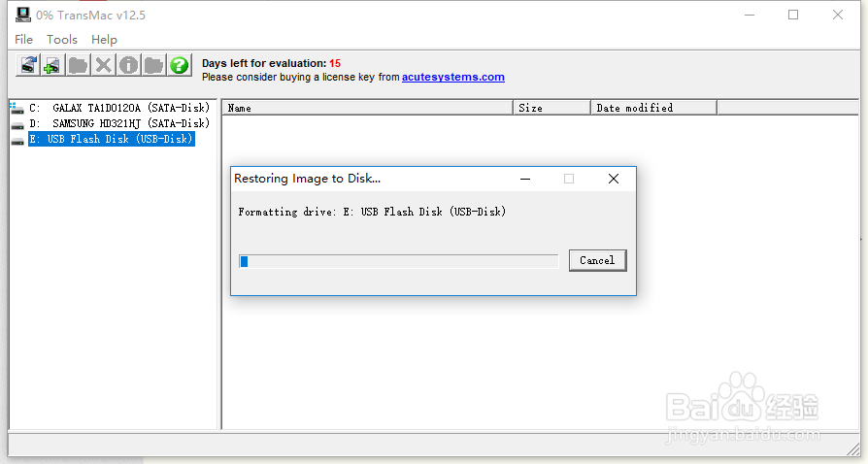Click the C: drive icon with Windows logo
Image resolution: width=868 pixels, height=464 pixels.
pyautogui.click(x=17, y=108)
